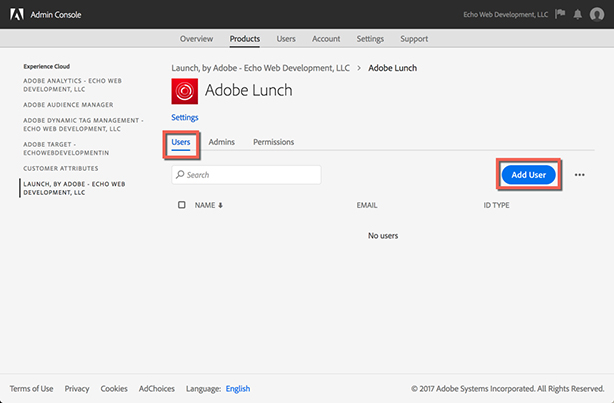Screen dimensions: 614x403
Task: Switch to the Permissions sub-tab
Action: click(273, 142)
